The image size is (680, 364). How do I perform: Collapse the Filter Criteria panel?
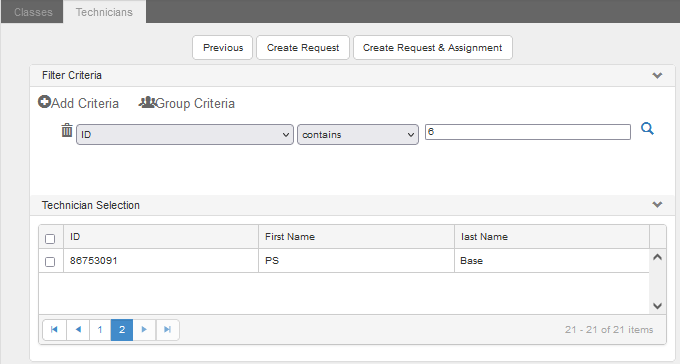point(657,75)
